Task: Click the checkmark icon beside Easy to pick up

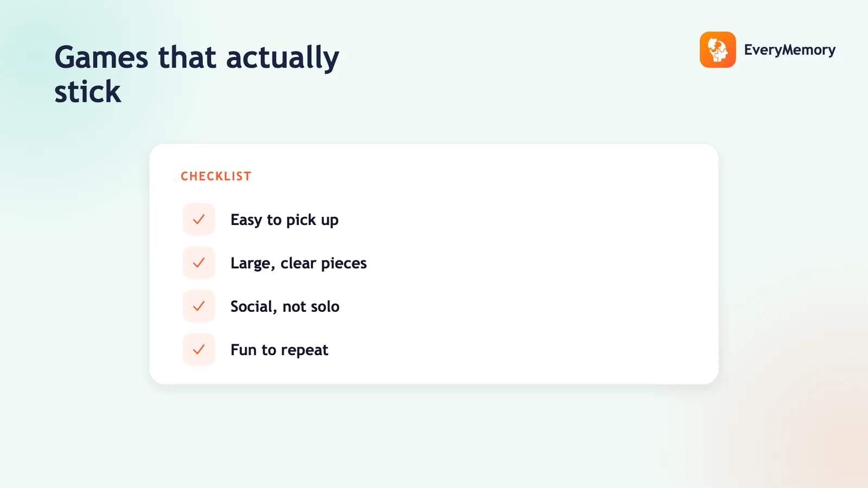Action: coord(199,220)
